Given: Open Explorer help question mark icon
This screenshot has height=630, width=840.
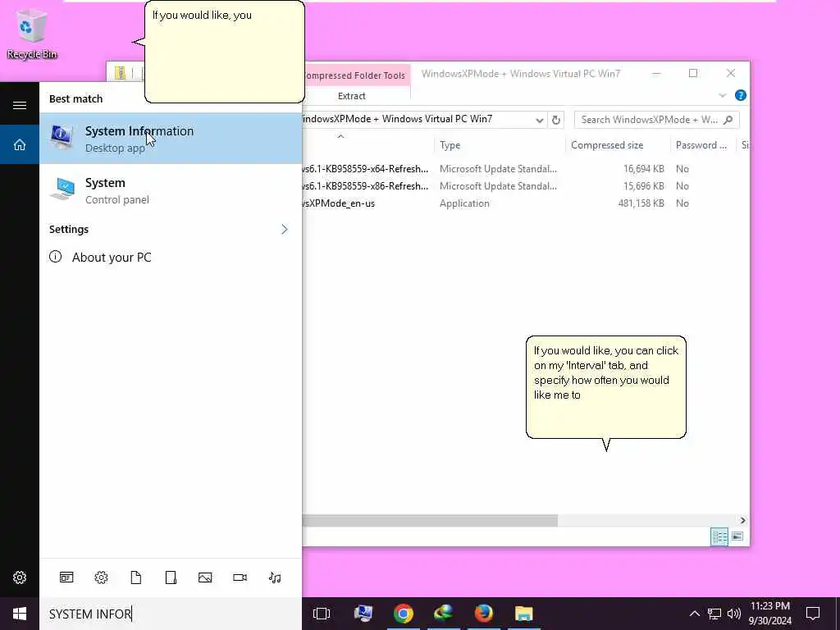Looking at the screenshot, I should (x=741, y=95).
